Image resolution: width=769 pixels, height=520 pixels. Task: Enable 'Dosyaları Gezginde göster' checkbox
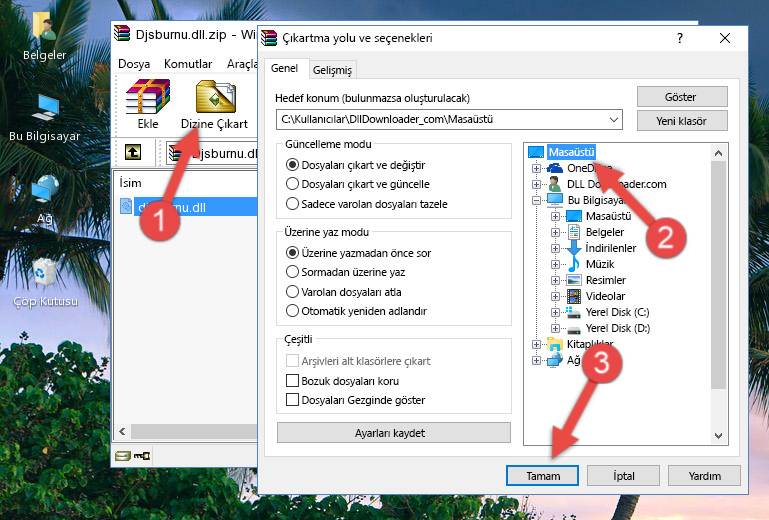pos(292,400)
